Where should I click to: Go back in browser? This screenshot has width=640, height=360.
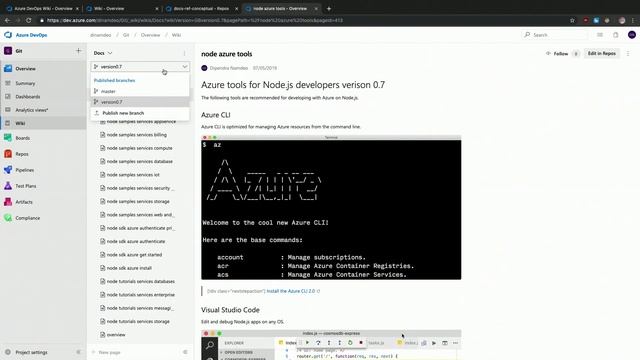(x=7, y=20)
